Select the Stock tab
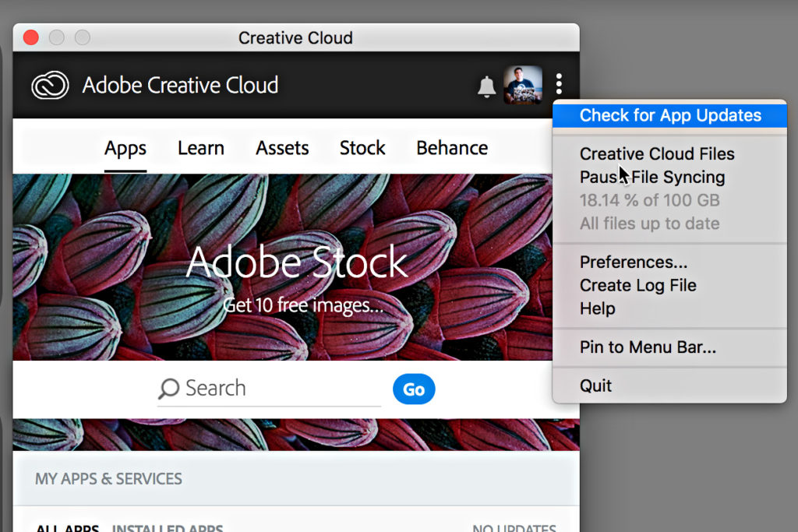Viewport: 798px width, 532px height. coord(362,148)
